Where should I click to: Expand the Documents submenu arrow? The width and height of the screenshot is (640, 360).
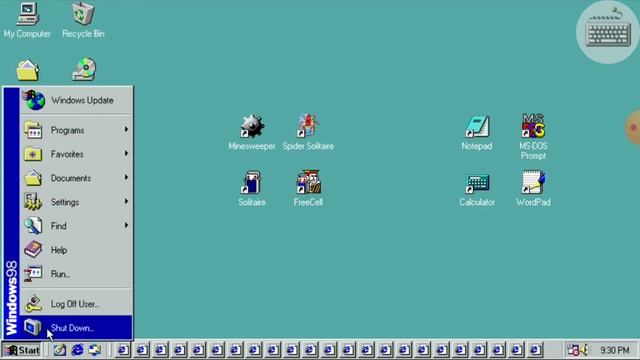click(126, 178)
